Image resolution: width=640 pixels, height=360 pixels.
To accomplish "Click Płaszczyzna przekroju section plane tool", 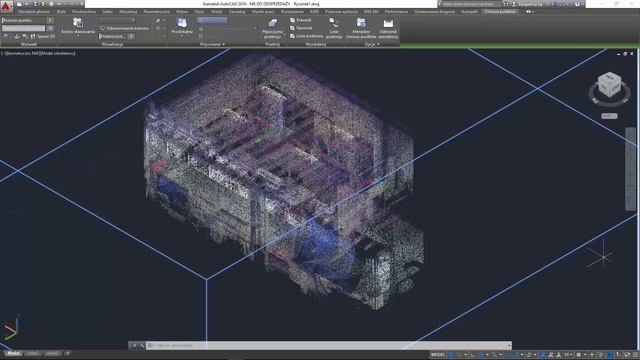I will [x=272, y=29].
